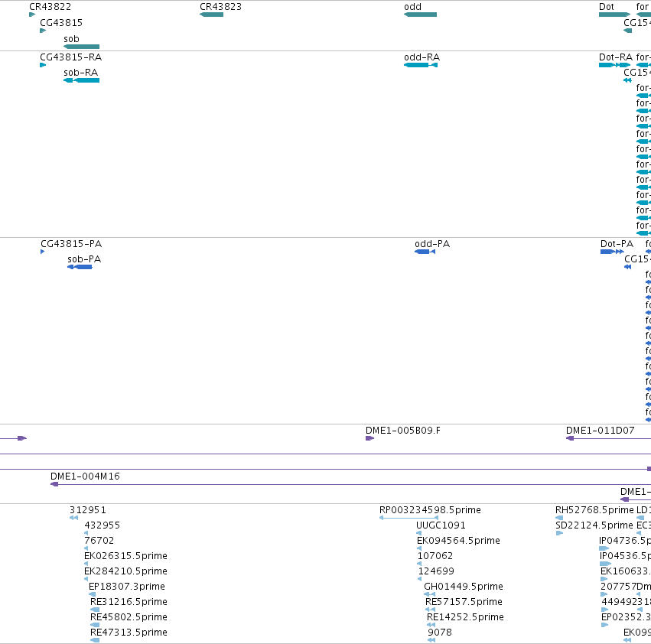Select the RP003234598.5prime EST label
The height and width of the screenshot is (644, 651).
tap(430, 510)
